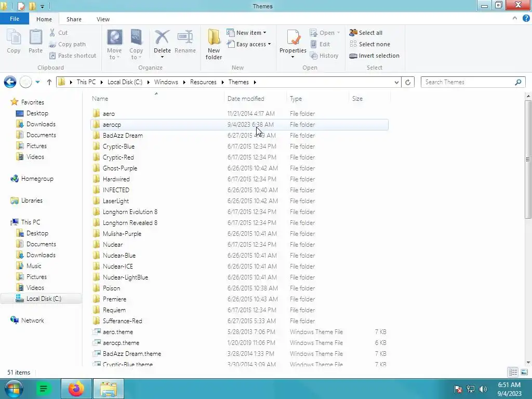This screenshot has height=399, width=532.
Task: Collapse the ribbon with the chevron
Action: pos(515,18)
